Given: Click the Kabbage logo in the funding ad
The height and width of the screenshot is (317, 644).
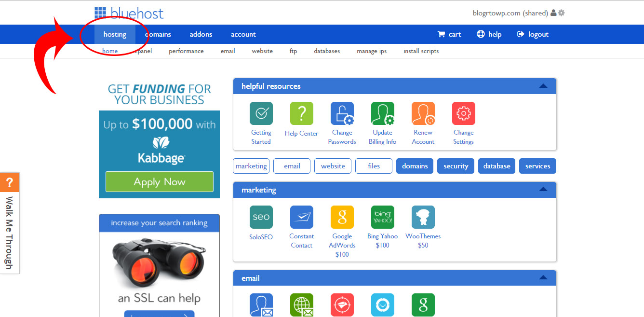Looking at the screenshot, I should point(161,151).
